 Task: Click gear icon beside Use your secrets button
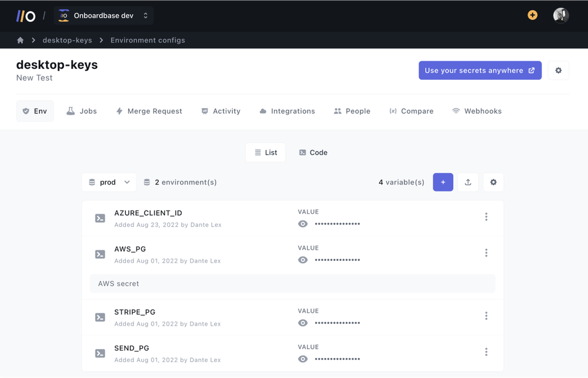pos(558,70)
